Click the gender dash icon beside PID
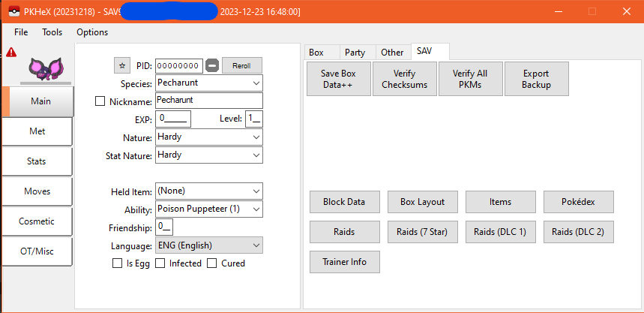This screenshot has width=644, height=313. point(212,65)
